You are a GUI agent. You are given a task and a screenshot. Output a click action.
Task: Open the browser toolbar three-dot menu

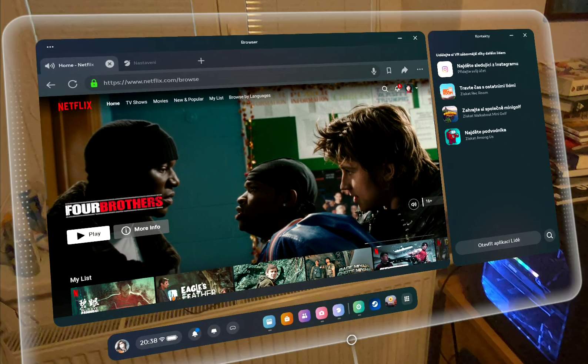[x=420, y=69]
